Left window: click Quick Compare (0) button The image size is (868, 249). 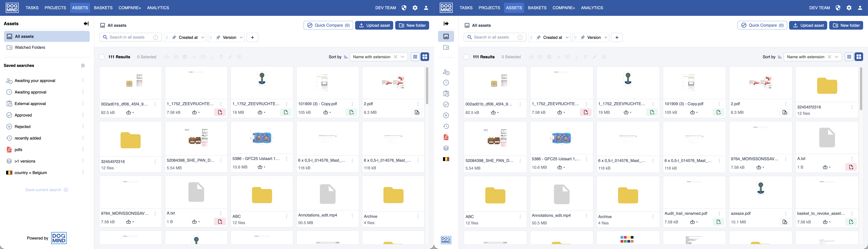pos(328,25)
